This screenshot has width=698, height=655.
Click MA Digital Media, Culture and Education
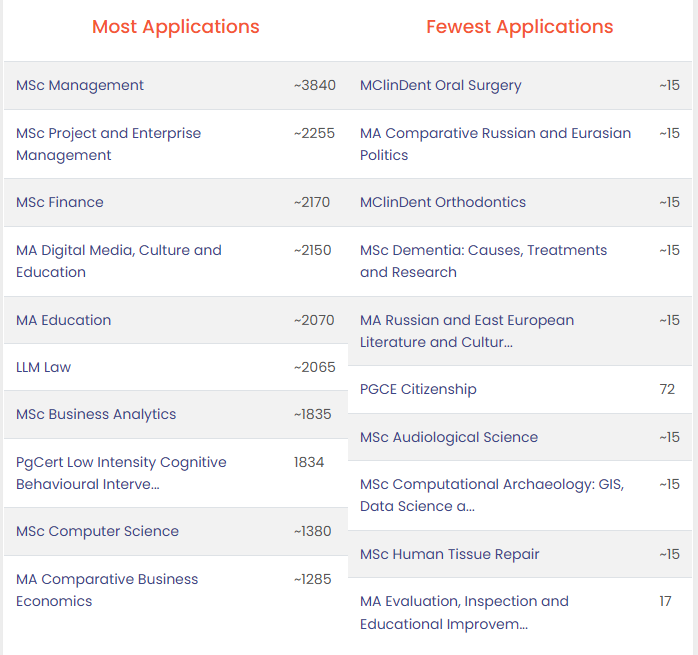point(118,261)
